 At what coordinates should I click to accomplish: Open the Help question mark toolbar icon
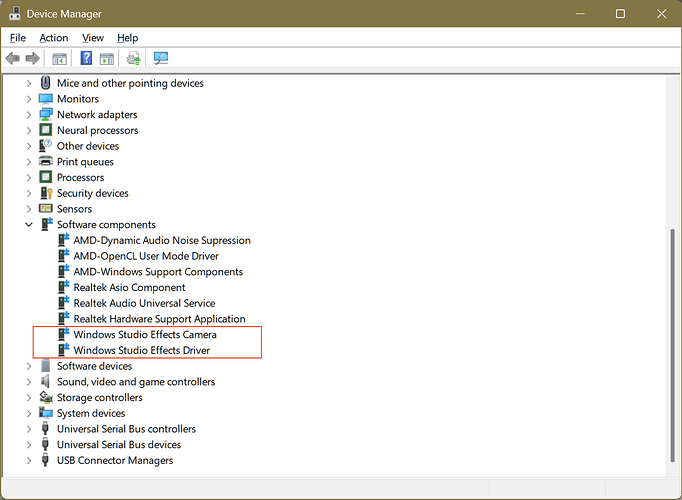86,58
